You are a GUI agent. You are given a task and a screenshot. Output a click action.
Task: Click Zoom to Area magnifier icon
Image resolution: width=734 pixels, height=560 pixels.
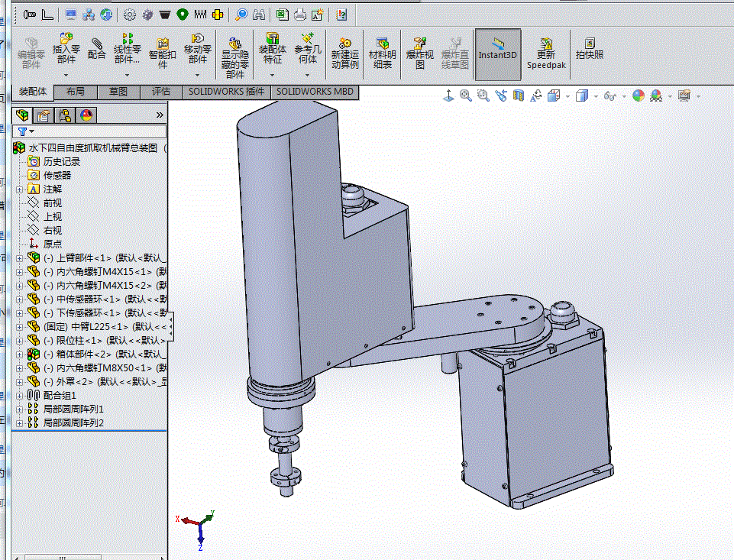pos(483,95)
